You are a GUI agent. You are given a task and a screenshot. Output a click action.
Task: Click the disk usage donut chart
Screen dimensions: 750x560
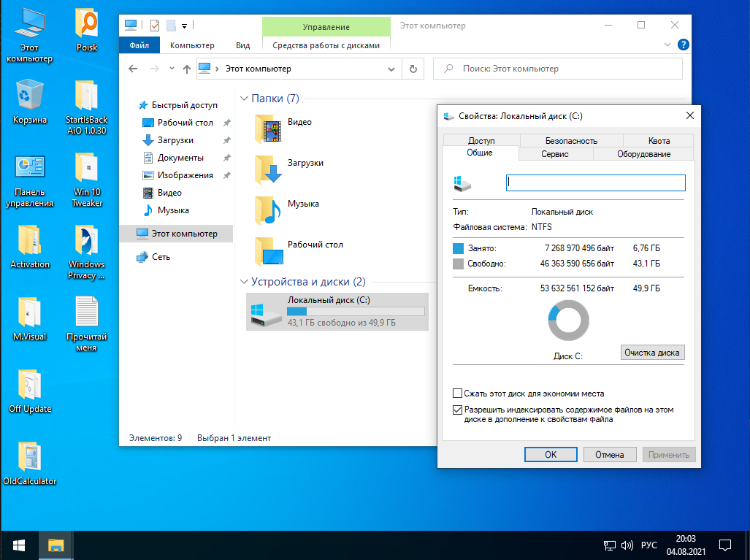point(568,320)
